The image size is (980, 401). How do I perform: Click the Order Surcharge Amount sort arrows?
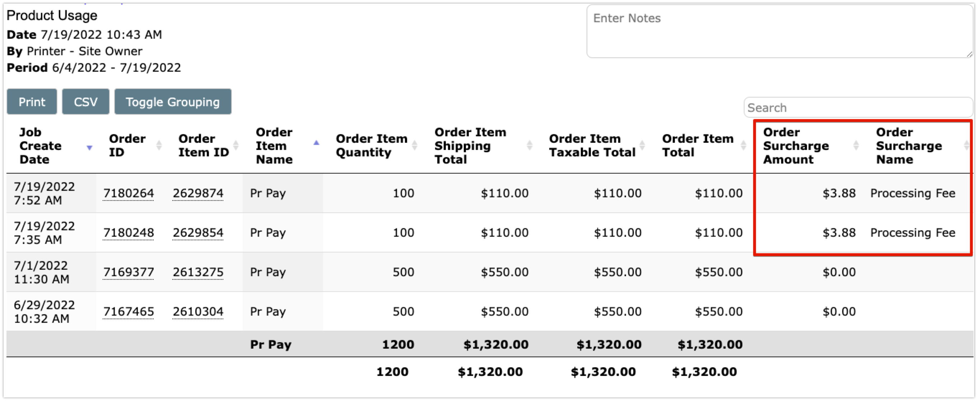856,145
